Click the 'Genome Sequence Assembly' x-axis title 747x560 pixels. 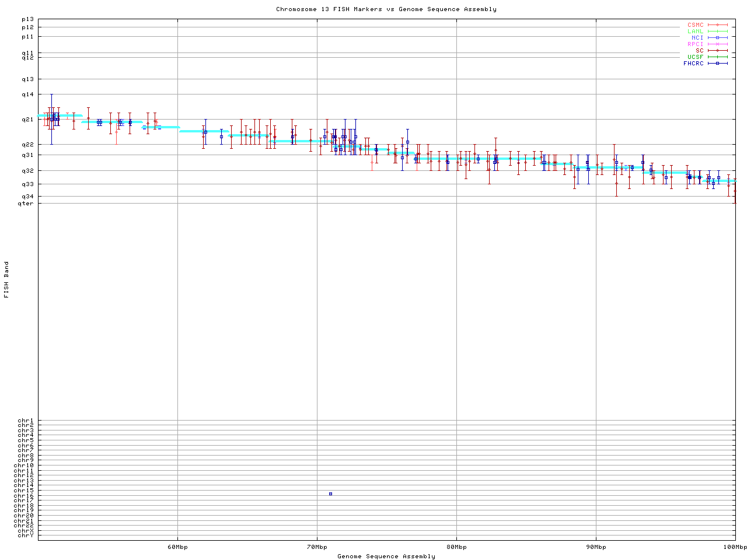386,556
